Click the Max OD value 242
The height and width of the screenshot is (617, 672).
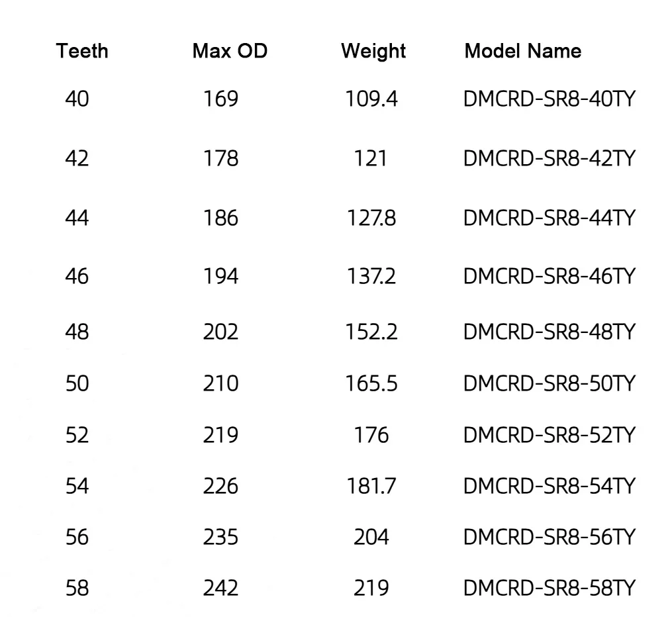[220, 588]
